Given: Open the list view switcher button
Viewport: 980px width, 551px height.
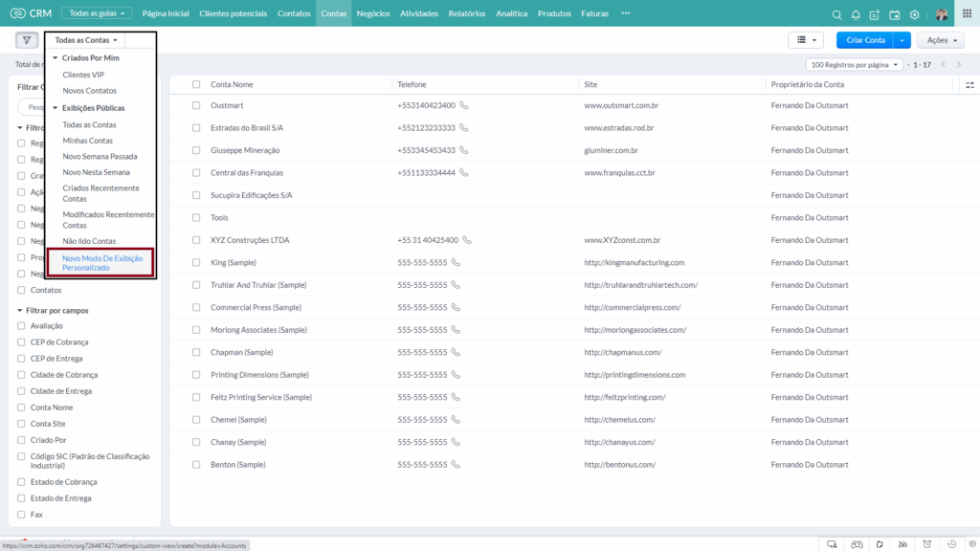Looking at the screenshot, I should tap(806, 40).
